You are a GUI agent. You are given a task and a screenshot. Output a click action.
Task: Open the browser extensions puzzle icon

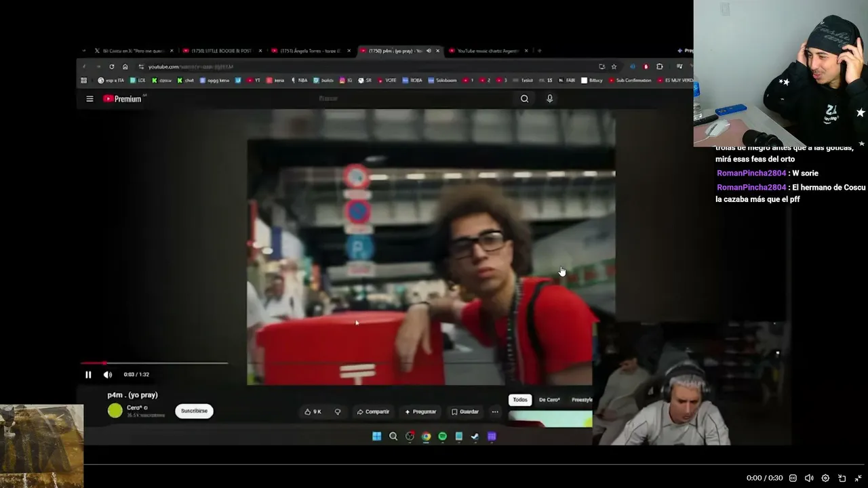pos(659,66)
